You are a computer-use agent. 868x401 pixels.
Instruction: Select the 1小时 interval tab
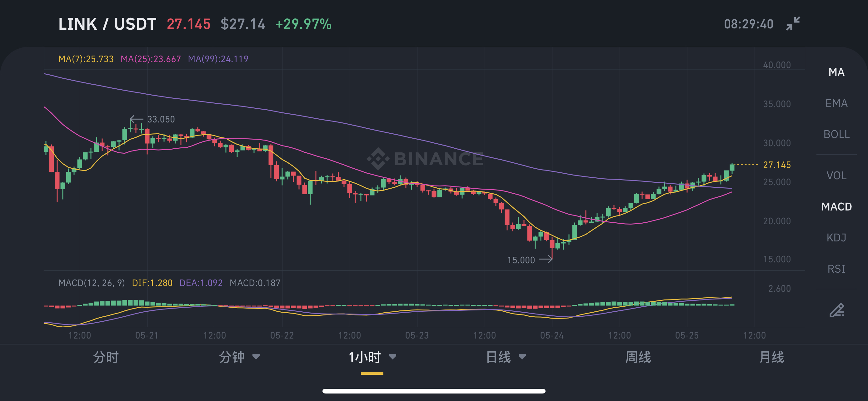(365, 357)
